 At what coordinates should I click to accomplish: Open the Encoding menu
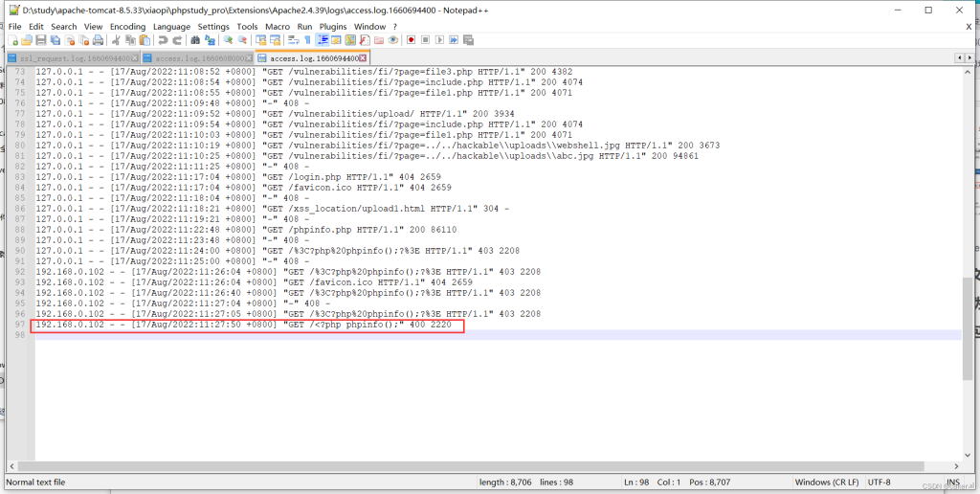(127, 27)
